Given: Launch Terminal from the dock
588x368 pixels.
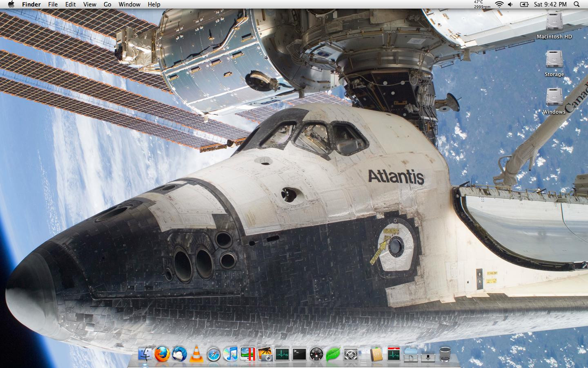Looking at the screenshot, I should click(x=299, y=354).
